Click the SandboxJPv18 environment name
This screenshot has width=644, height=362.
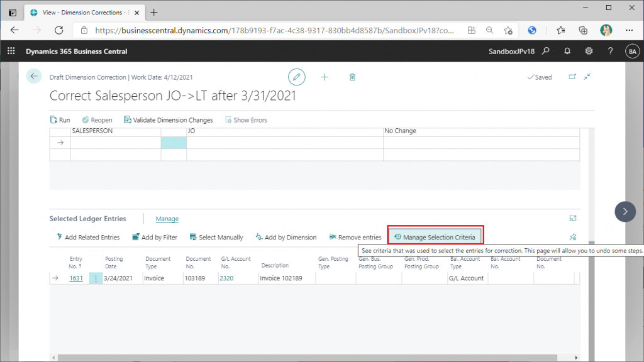click(x=511, y=52)
